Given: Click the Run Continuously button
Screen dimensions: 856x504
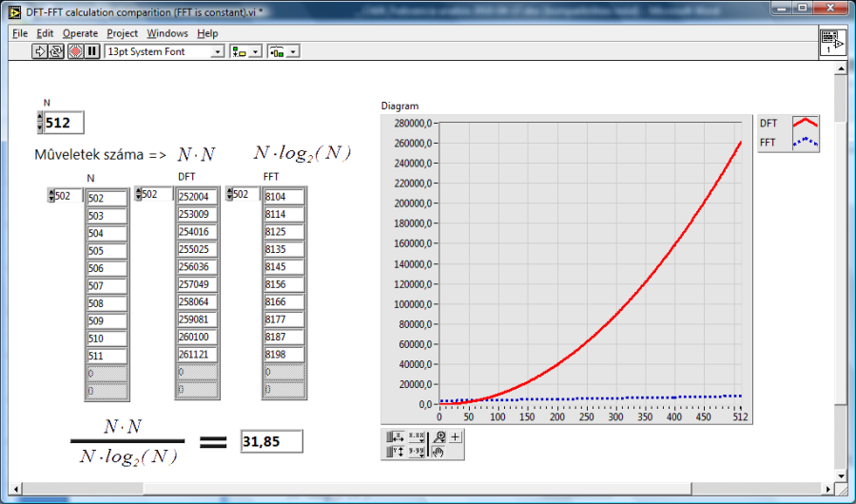Looking at the screenshot, I should [56, 51].
